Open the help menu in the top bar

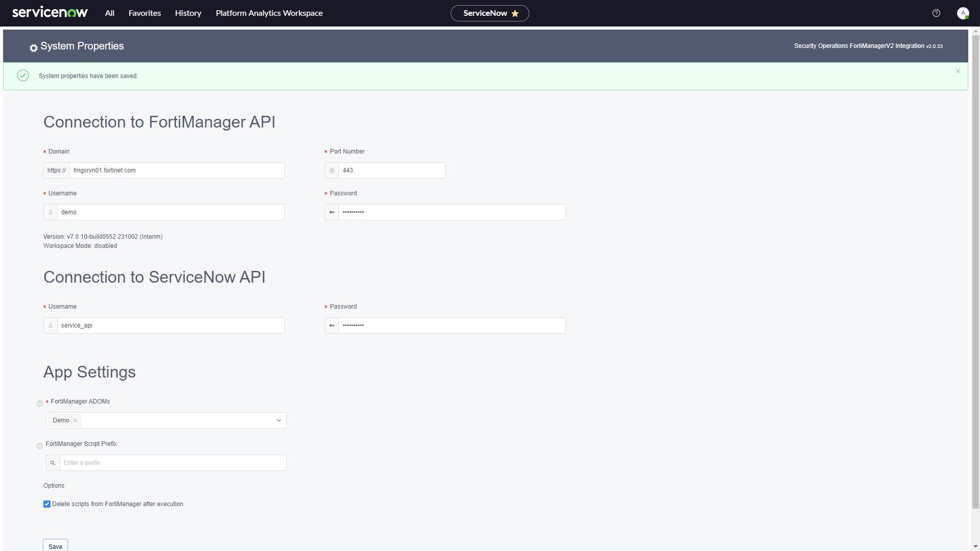[936, 13]
